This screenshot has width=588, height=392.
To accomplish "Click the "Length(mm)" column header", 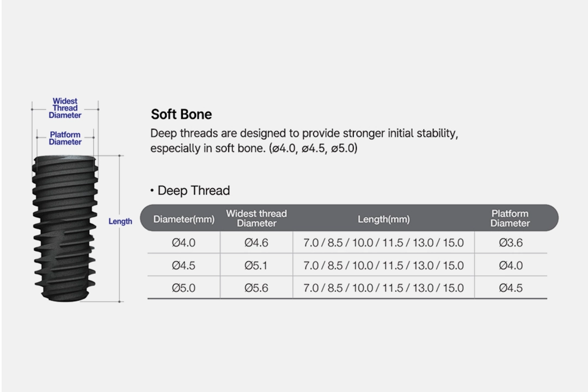I will coord(383,219).
